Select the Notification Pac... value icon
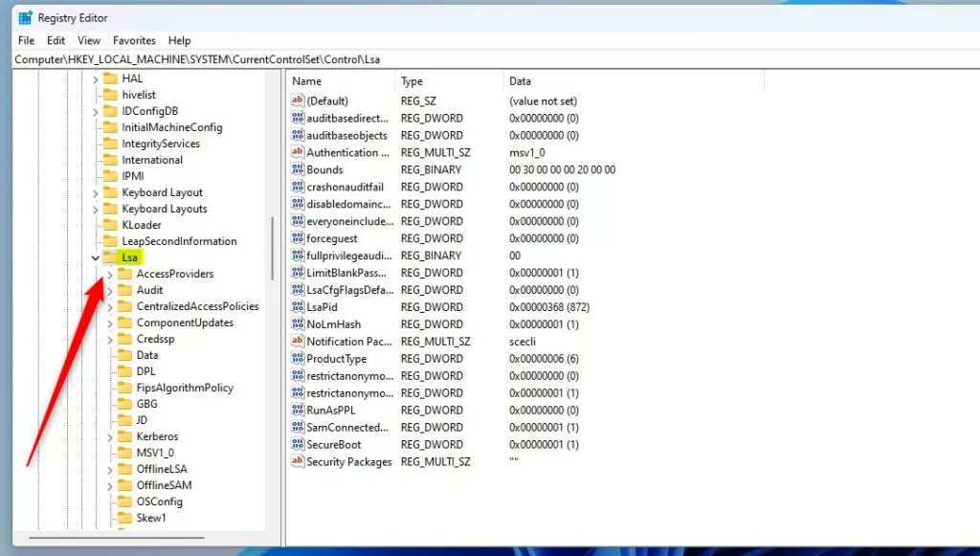Image resolution: width=980 pixels, height=556 pixels. point(298,341)
